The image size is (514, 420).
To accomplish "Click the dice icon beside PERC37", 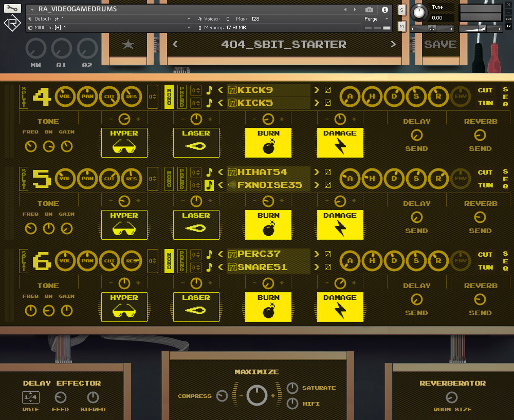I will pos(328,254).
